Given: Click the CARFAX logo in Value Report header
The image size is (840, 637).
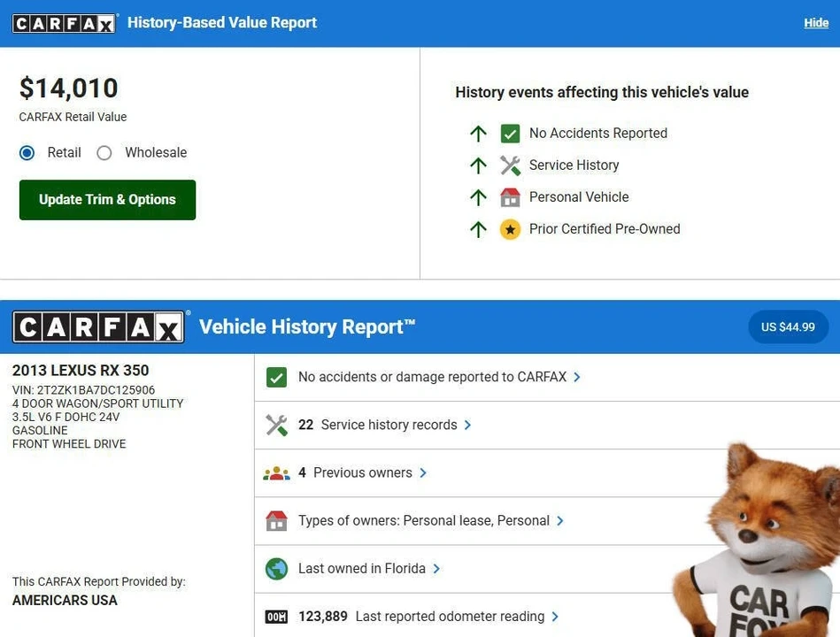Looking at the screenshot, I should [x=64, y=23].
